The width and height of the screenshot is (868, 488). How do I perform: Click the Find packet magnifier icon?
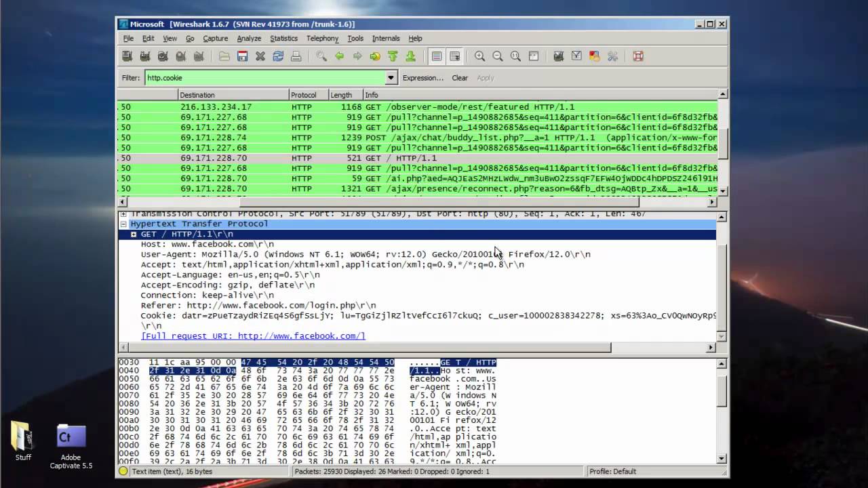click(321, 56)
